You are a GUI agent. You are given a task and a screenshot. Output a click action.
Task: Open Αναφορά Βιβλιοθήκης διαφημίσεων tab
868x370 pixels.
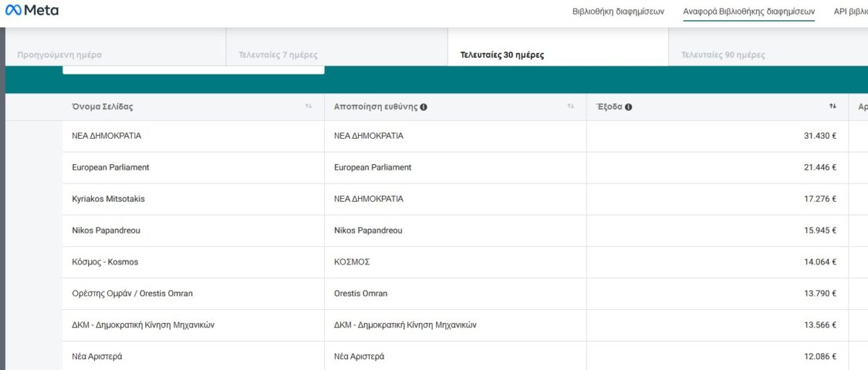click(749, 12)
